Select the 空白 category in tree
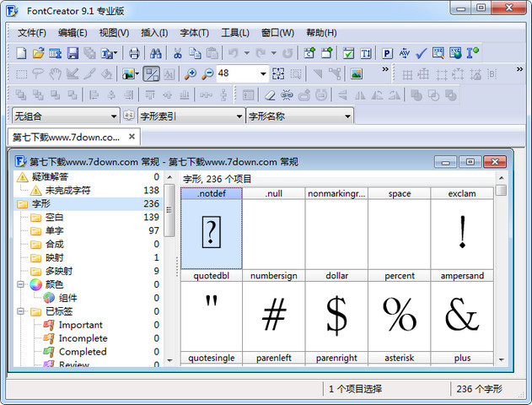The width and height of the screenshot is (532, 405). (x=54, y=218)
